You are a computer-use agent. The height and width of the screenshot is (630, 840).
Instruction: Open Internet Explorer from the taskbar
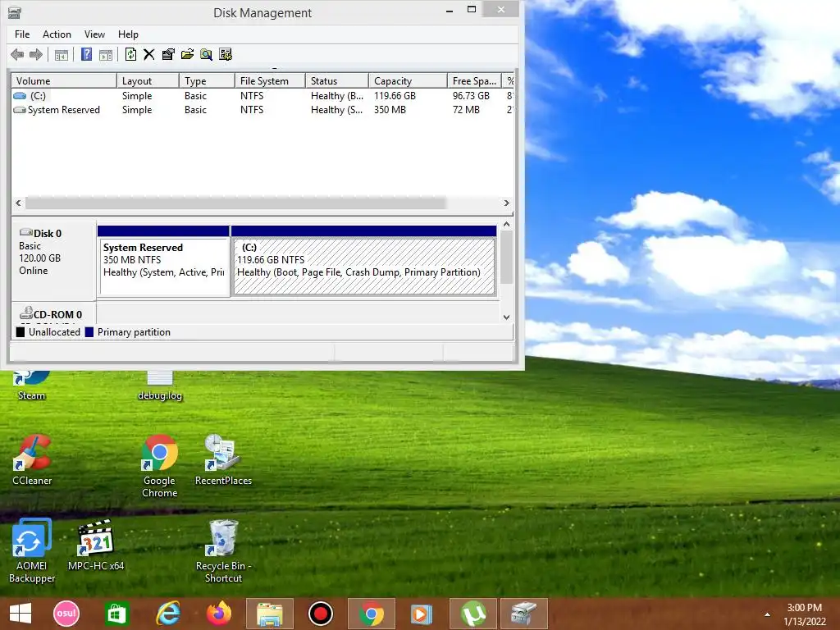167,614
